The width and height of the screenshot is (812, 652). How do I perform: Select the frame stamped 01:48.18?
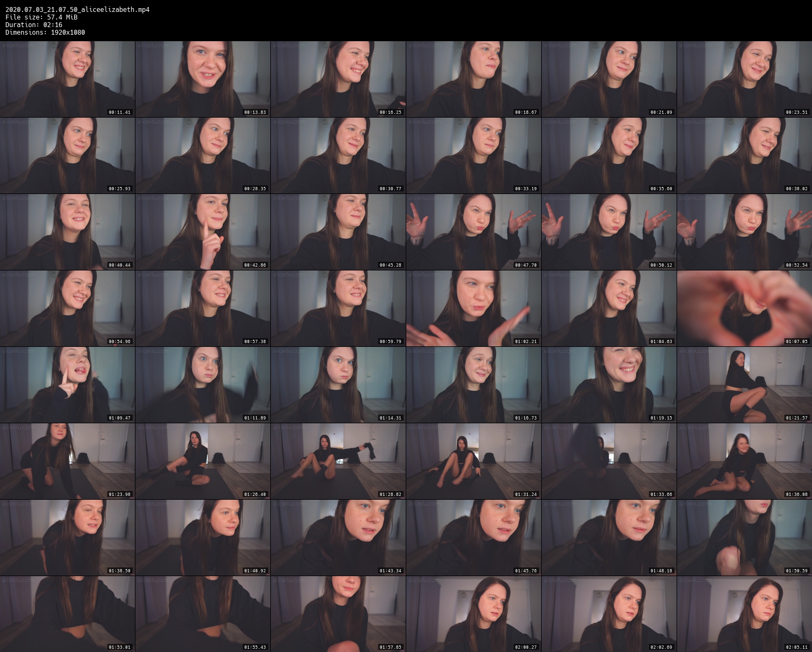[x=609, y=537]
